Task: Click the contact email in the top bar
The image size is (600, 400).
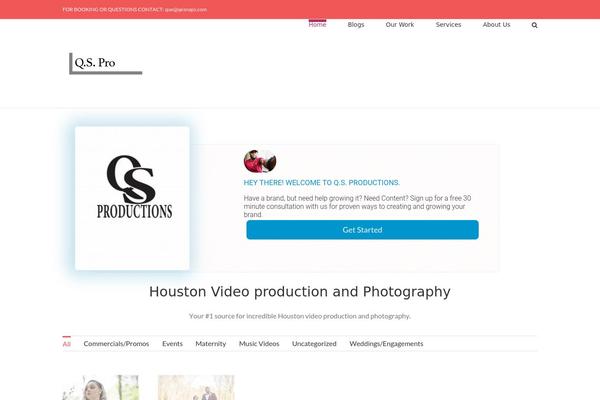Action: (x=186, y=9)
